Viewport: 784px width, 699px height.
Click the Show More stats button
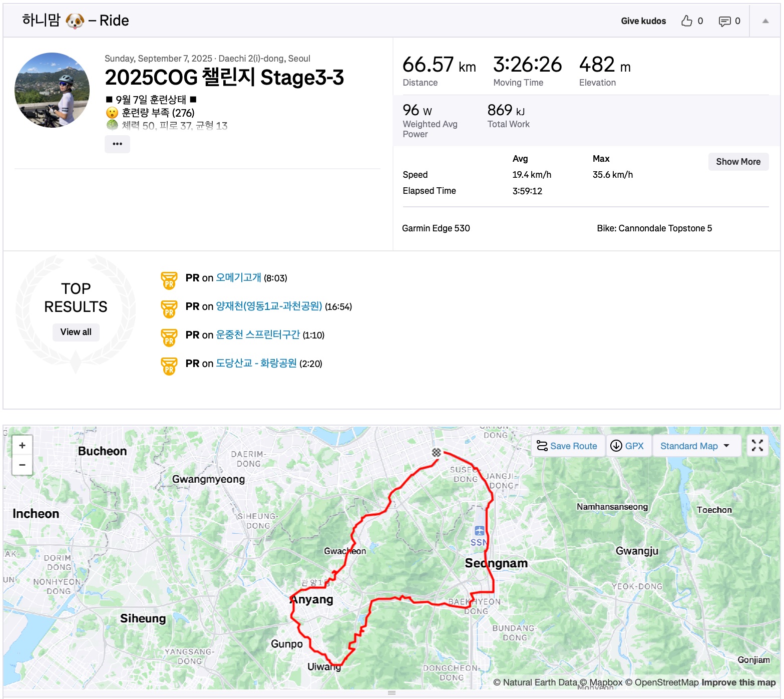(738, 162)
